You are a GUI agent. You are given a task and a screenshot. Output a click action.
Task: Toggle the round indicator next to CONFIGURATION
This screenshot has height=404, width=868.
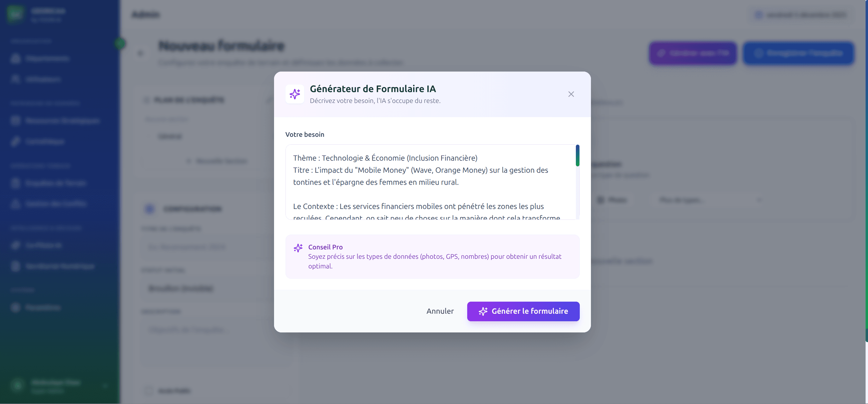[149, 209]
